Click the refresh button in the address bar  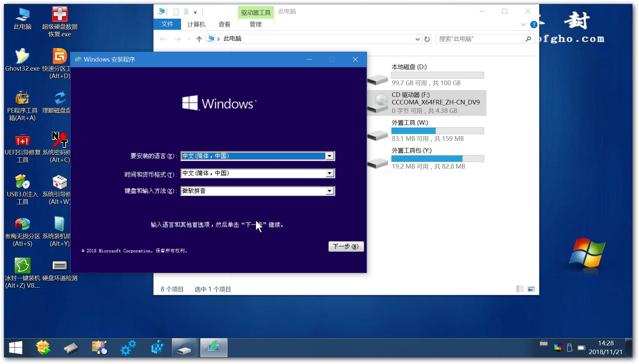pos(427,39)
